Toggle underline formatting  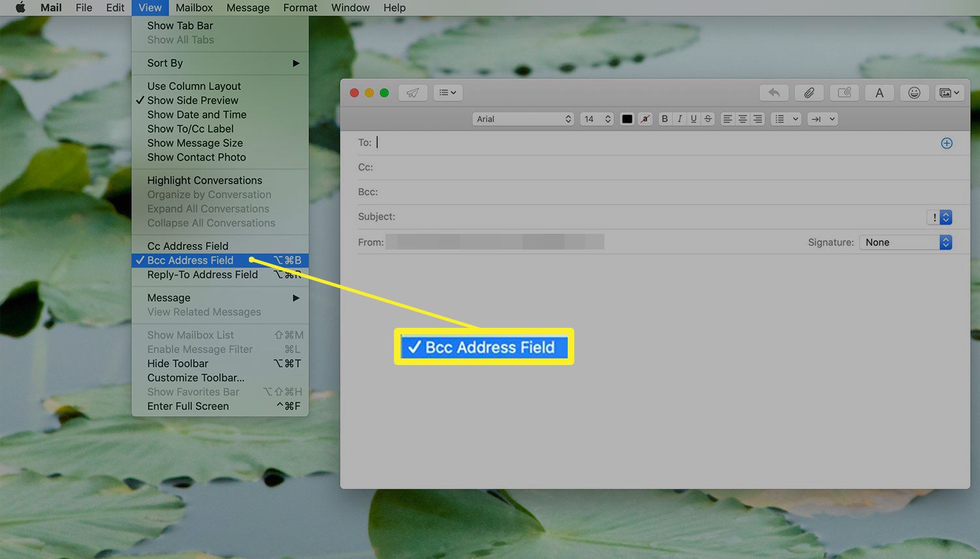tap(694, 119)
